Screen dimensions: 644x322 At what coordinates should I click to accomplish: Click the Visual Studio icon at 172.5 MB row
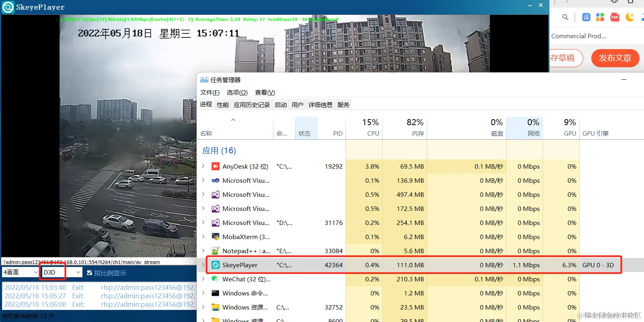[x=216, y=208]
